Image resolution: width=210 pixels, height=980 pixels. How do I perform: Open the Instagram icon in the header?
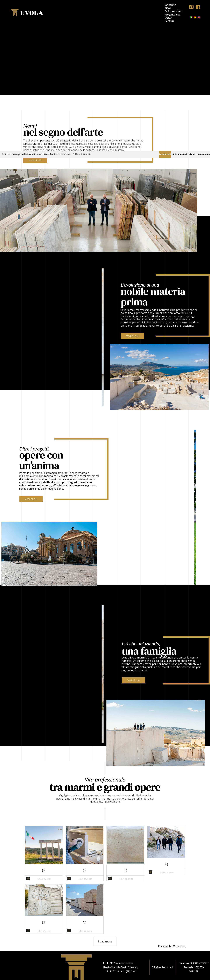pyautogui.click(x=191, y=7)
